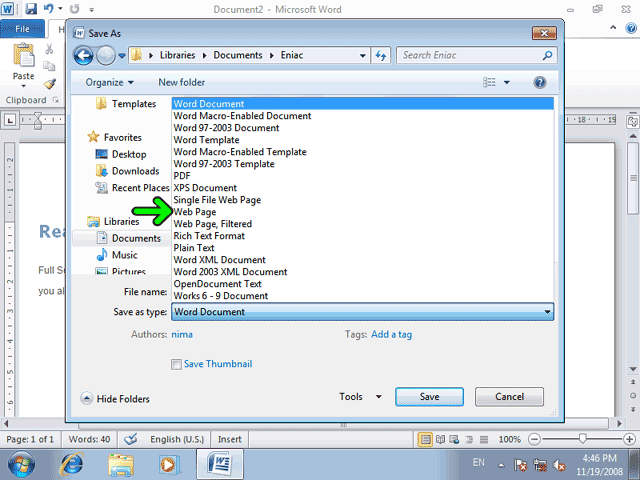Open Internet Explorer from the taskbar
The height and width of the screenshot is (480, 640).
click(x=71, y=464)
